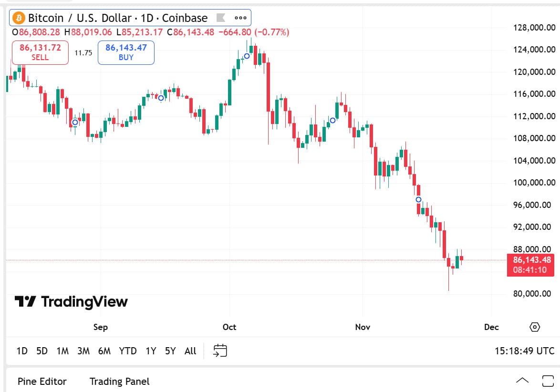Open the Go to date calendar icon
Viewport: 560px width, 392px height.
coord(220,351)
